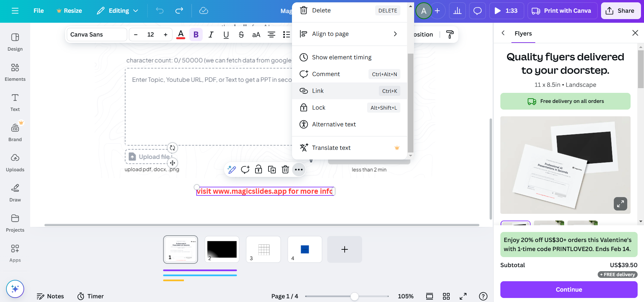Open the Elements sidebar panel

pyautogui.click(x=15, y=72)
